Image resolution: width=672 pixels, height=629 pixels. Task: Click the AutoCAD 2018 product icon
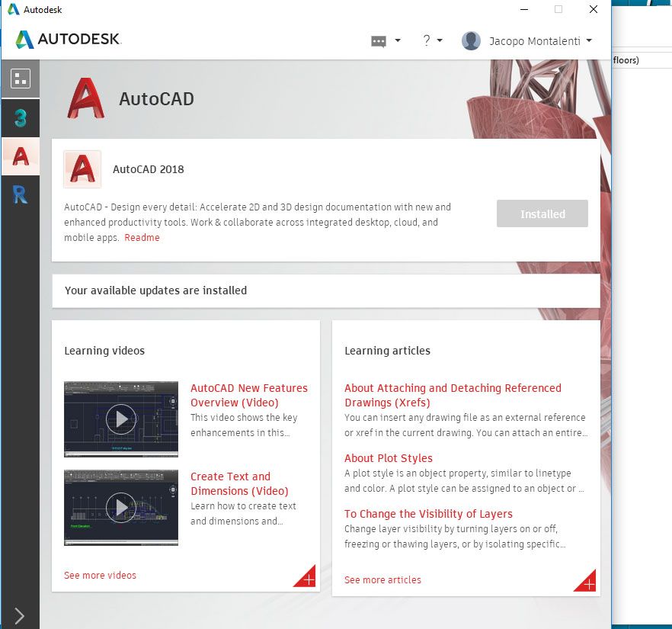click(82, 169)
